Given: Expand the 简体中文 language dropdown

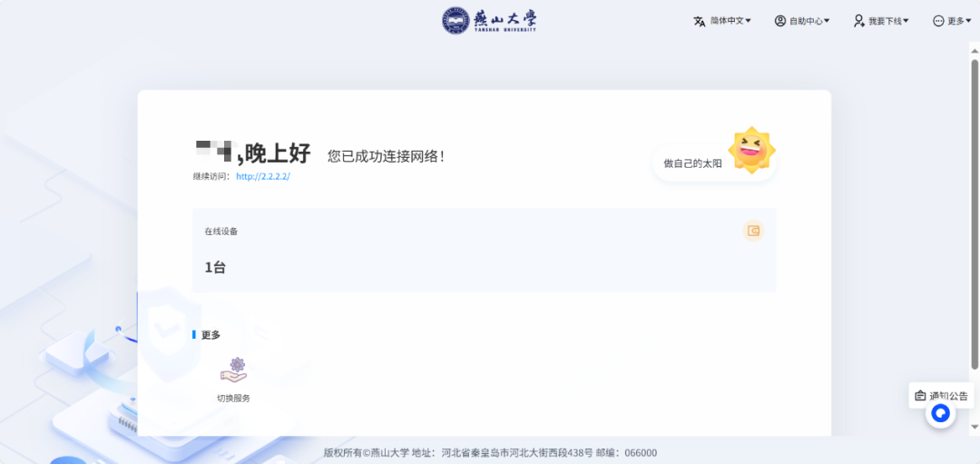Looking at the screenshot, I should (730, 21).
